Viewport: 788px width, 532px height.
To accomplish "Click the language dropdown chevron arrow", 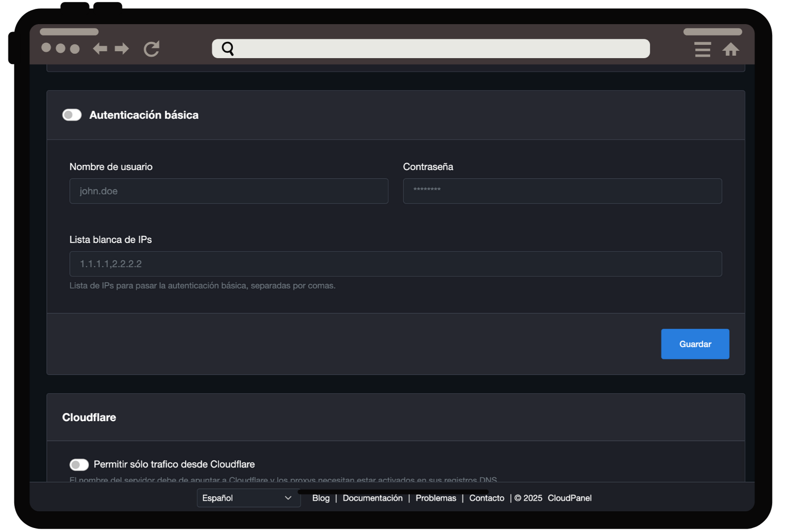I will tap(288, 498).
